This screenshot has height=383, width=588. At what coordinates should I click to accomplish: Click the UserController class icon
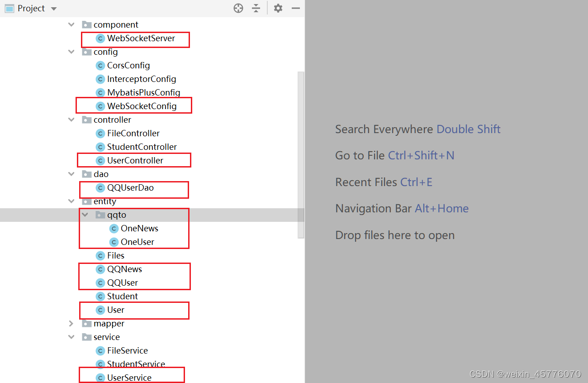(x=100, y=161)
